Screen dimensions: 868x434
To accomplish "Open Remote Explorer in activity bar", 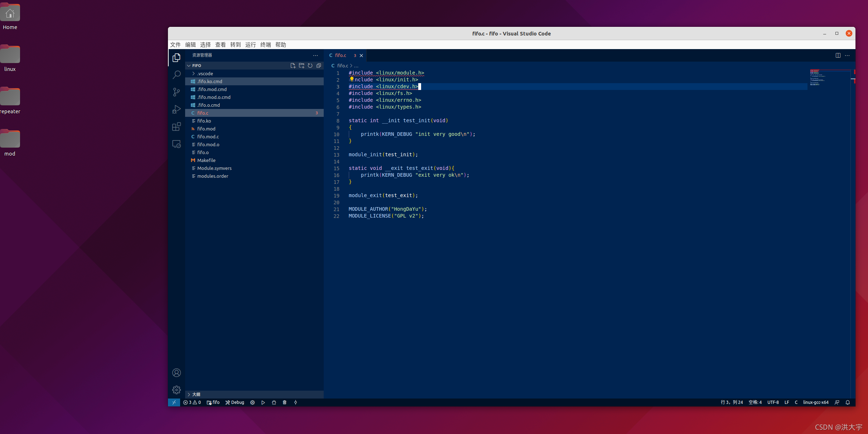I will (177, 144).
